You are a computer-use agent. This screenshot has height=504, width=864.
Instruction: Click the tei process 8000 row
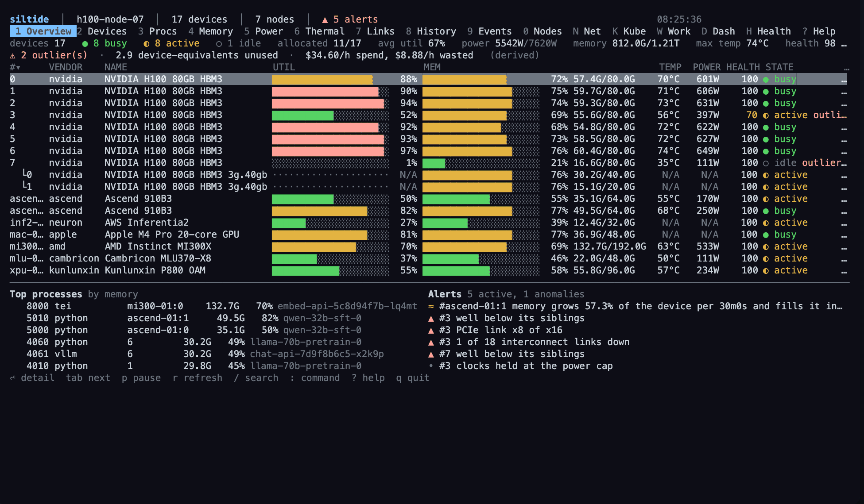[x=213, y=306]
